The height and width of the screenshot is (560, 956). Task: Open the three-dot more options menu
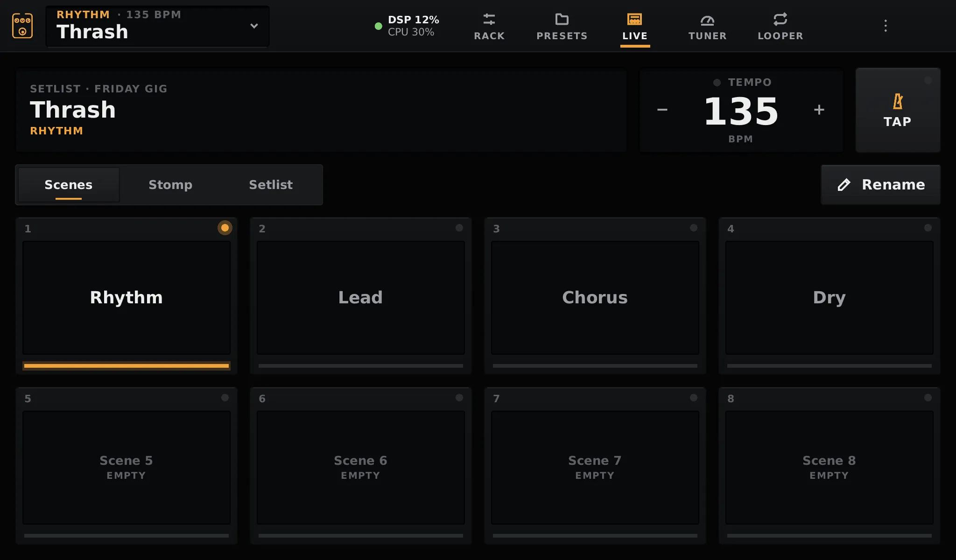coord(886,26)
